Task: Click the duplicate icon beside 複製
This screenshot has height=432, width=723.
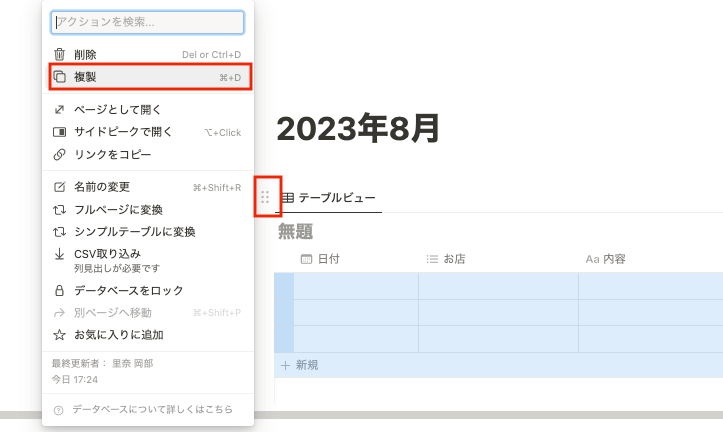Action: click(59, 77)
